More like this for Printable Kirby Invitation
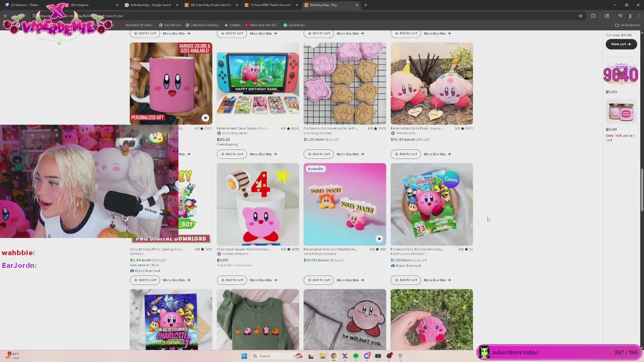Screen dimensions: 644x362 437,280
